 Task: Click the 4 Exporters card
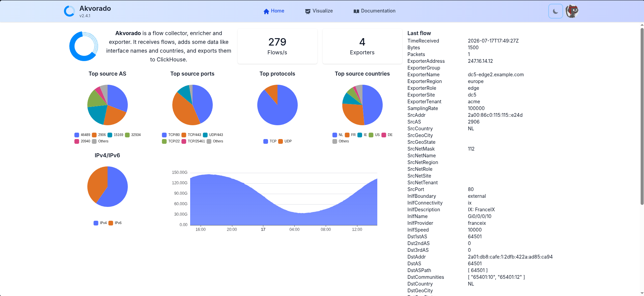click(x=362, y=46)
